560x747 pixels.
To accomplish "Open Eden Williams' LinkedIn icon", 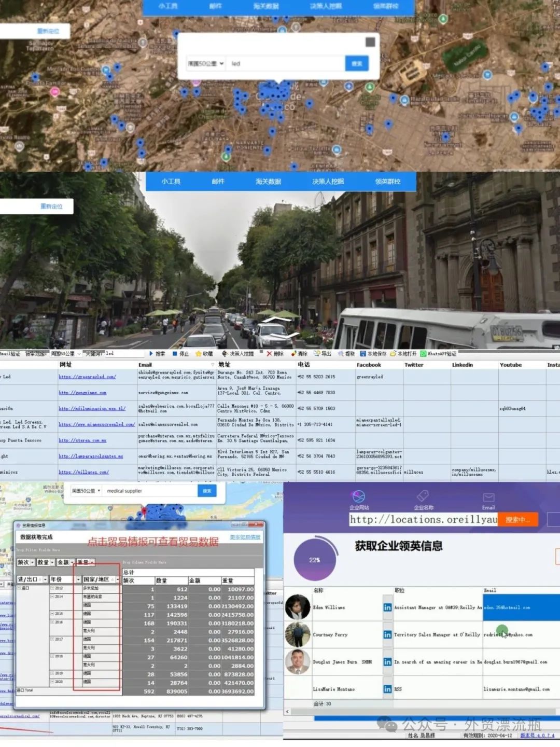I will point(387,607).
